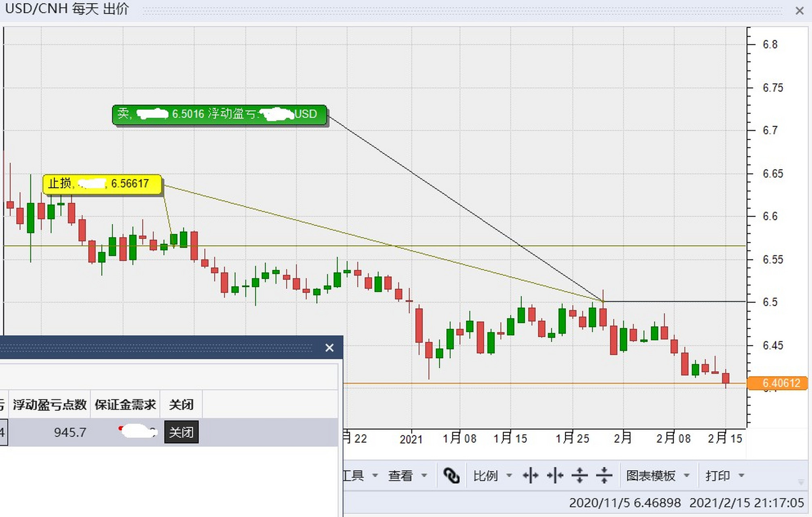Click the 6.65 price axis label
The image size is (812, 517).
772,174
